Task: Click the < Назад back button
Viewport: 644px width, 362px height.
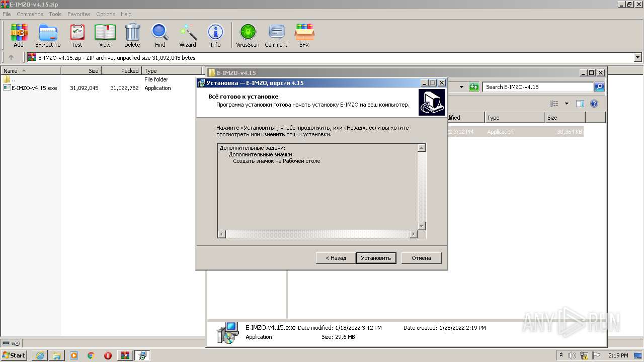Action: click(x=336, y=258)
